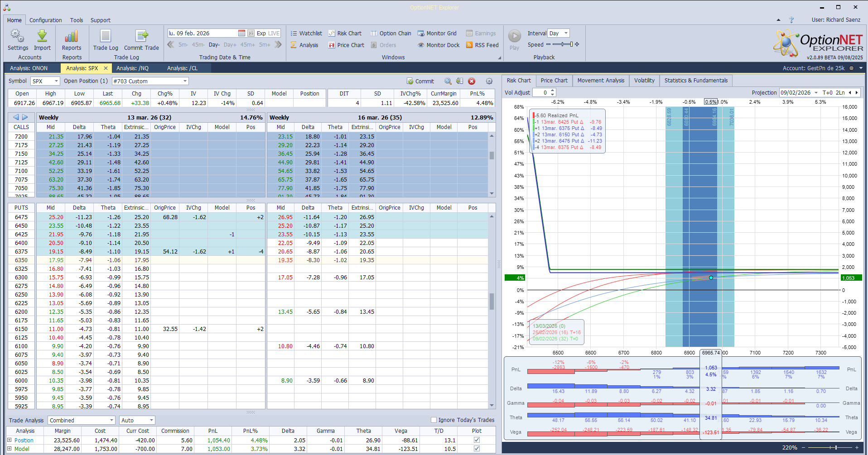868x455 pixels.
Task: Step back 45 minutes with 45m-
Action: tap(198, 44)
